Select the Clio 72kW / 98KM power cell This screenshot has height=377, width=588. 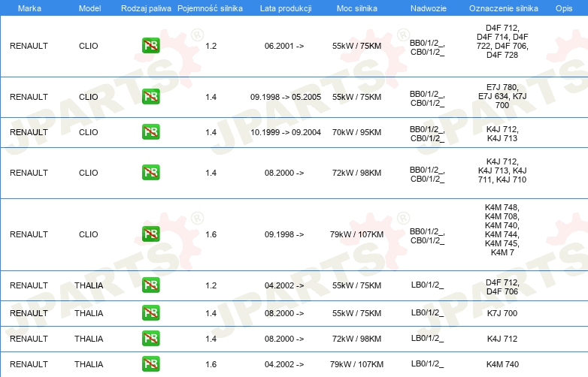click(356, 173)
